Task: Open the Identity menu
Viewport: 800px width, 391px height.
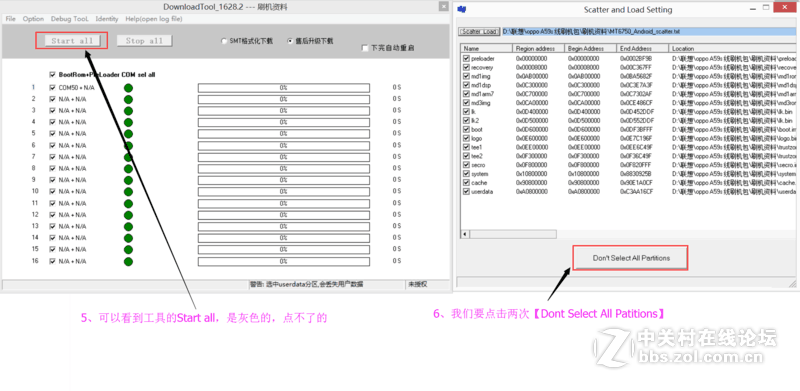Action: 107,19
